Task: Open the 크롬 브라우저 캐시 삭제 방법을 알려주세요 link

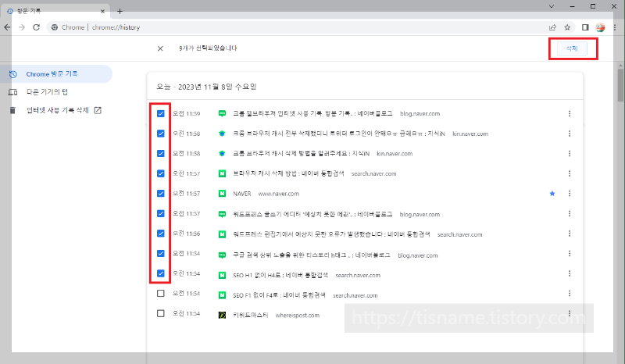Action: point(301,154)
